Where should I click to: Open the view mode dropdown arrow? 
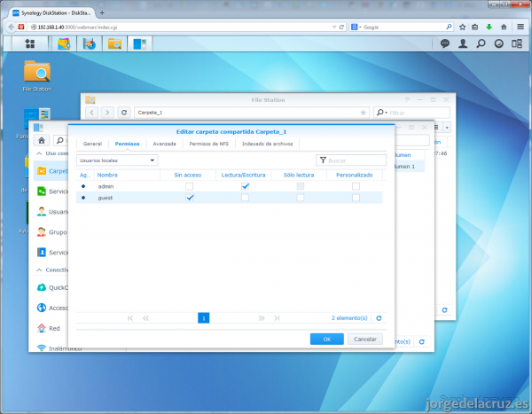447,128
